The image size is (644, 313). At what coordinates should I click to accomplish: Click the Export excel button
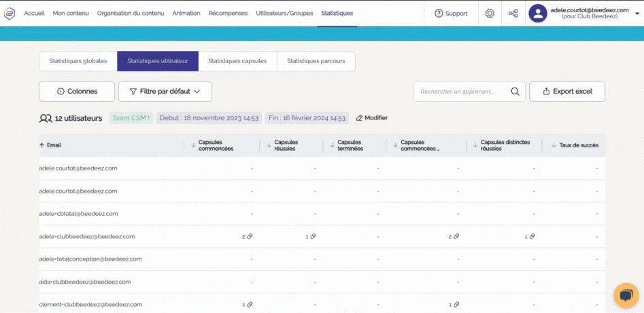click(566, 92)
